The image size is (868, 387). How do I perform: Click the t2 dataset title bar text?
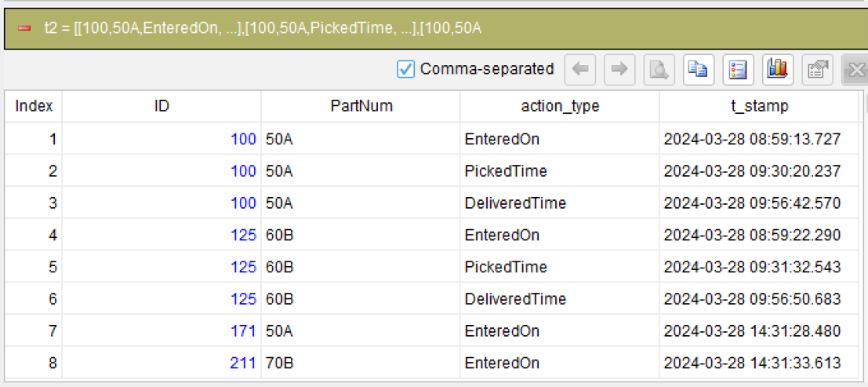coord(263,29)
